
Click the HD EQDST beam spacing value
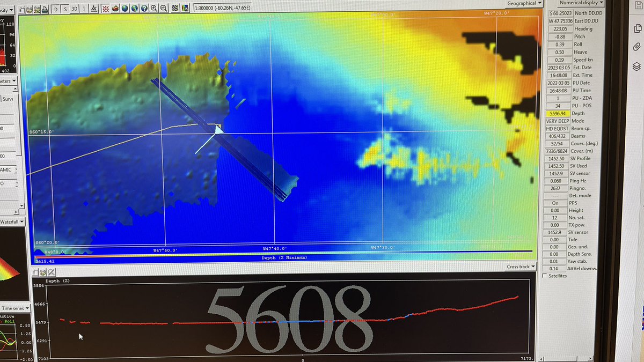click(557, 129)
